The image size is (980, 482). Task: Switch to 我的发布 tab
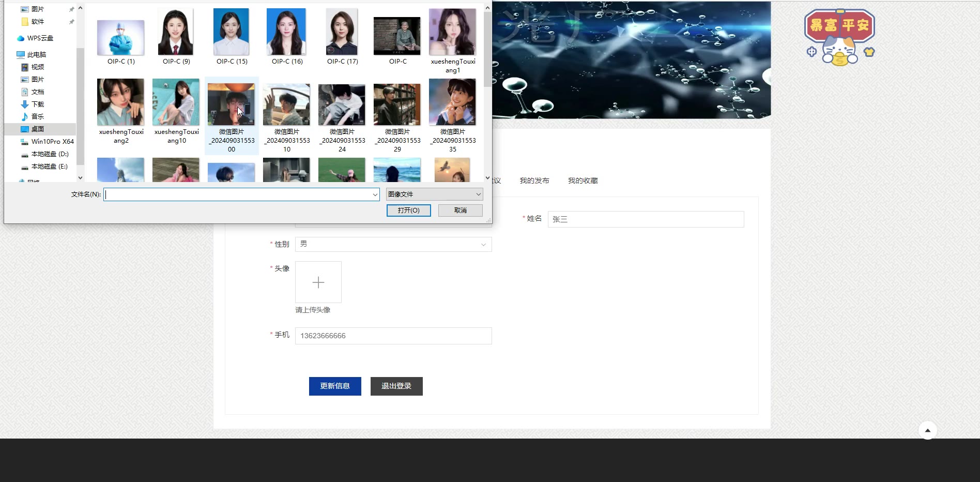point(534,180)
